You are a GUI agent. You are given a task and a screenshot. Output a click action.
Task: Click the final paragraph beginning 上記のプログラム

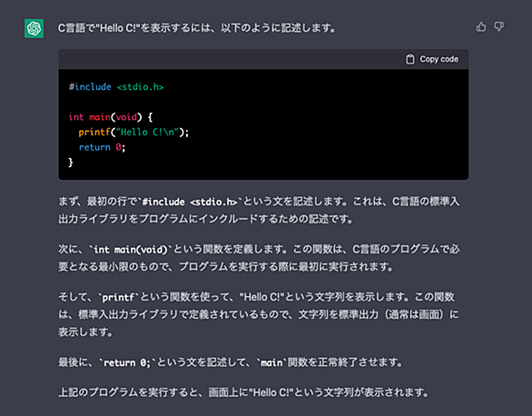click(243, 392)
